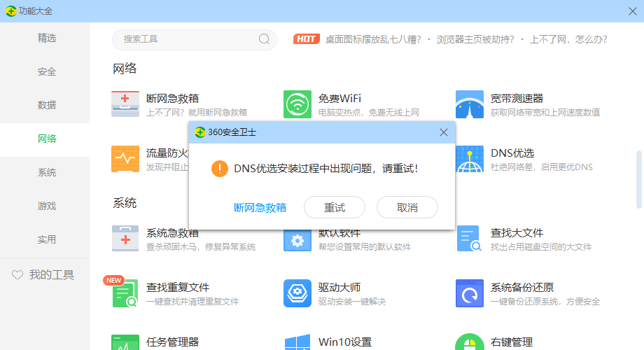This screenshot has height=350, width=644.
Task: Click the 系统备份还原 tool title
Action: click(522, 288)
